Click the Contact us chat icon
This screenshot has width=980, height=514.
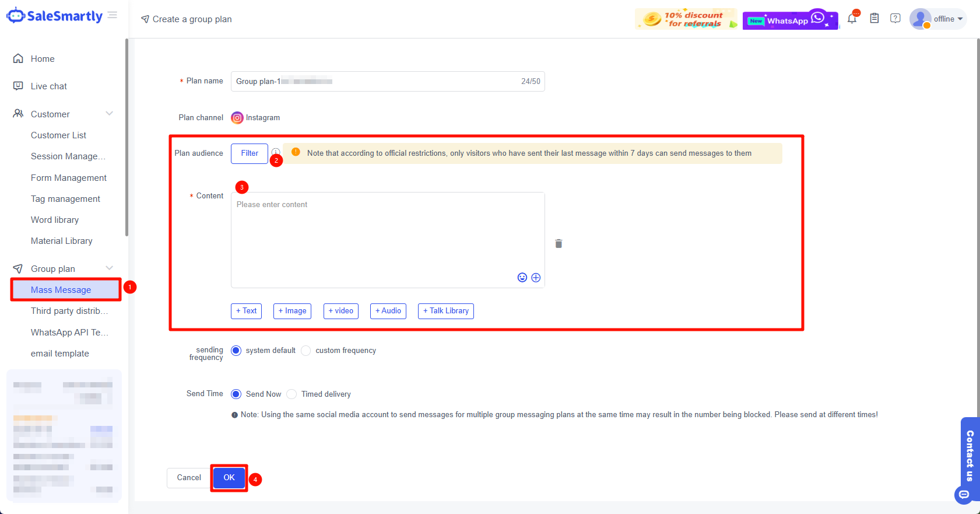[964, 494]
